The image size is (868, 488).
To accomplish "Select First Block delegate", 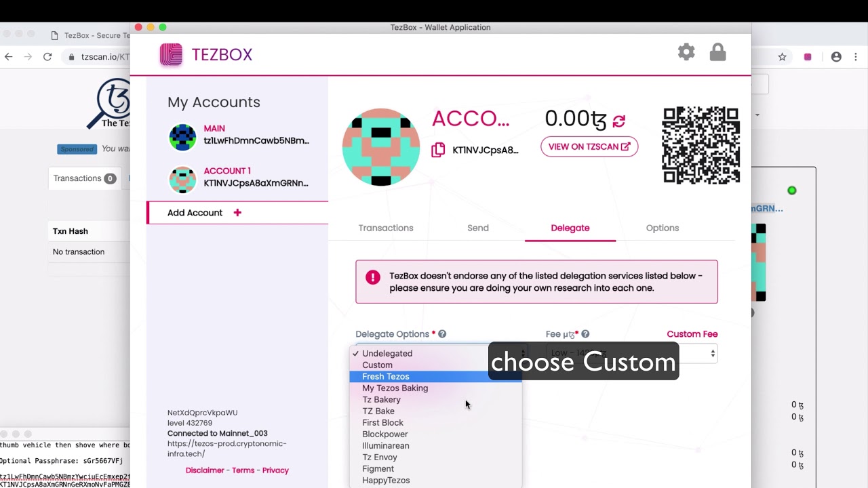I will point(436,422).
